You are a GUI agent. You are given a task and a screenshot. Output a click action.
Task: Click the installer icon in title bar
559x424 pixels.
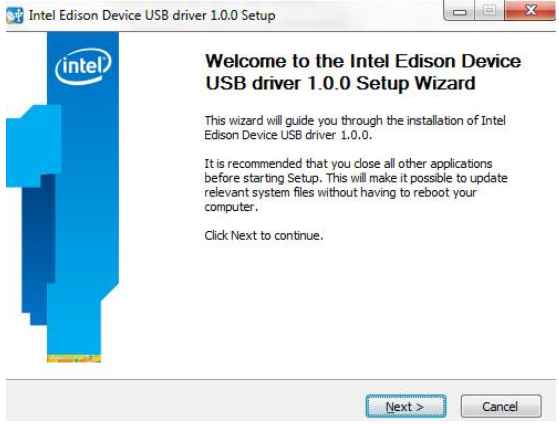[15, 15]
